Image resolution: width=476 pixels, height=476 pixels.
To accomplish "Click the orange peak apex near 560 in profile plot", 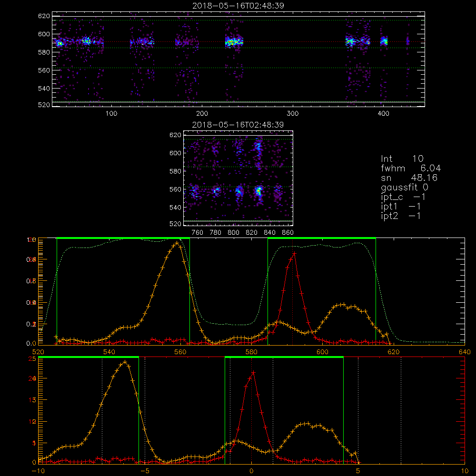I will click(x=177, y=243).
